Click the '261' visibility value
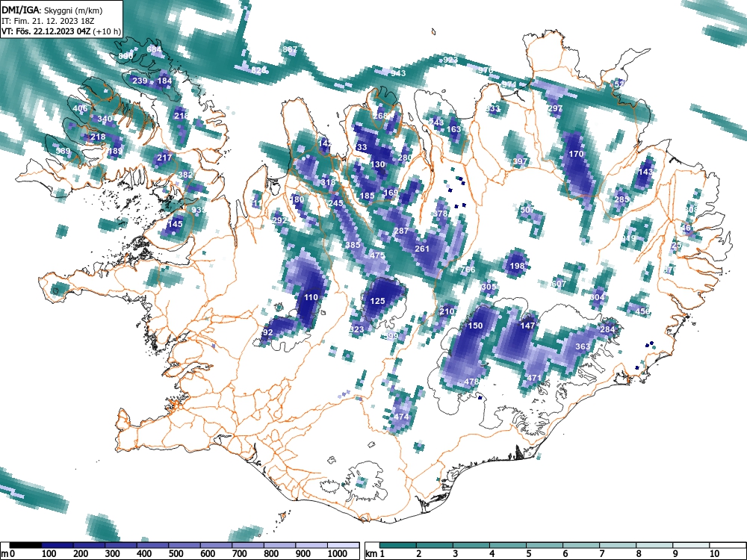The height and width of the screenshot is (560, 747). click(x=422, y=249)
